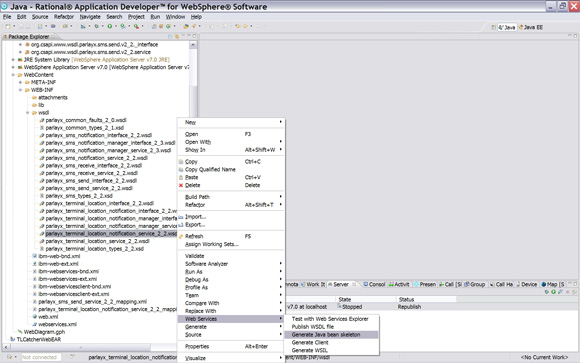Viewport: 580px width, 363px height.
Task: Expand WebSphere Application Server v7.0 library node
Action: (x=13, y=67)
